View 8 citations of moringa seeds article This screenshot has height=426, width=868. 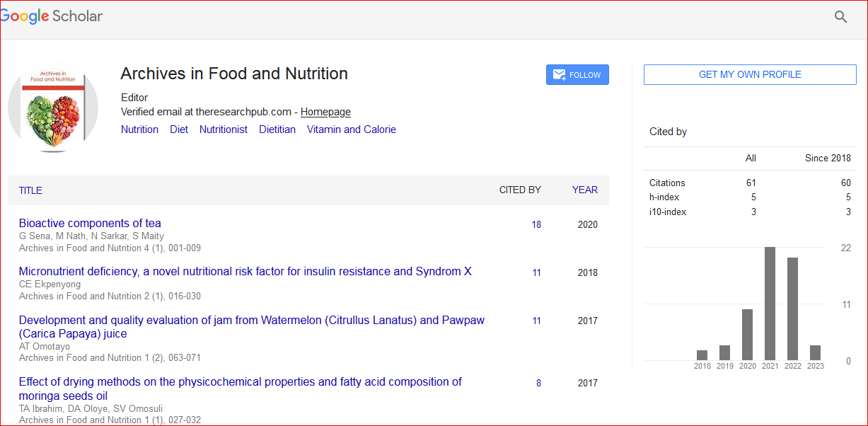coord(538,383)
